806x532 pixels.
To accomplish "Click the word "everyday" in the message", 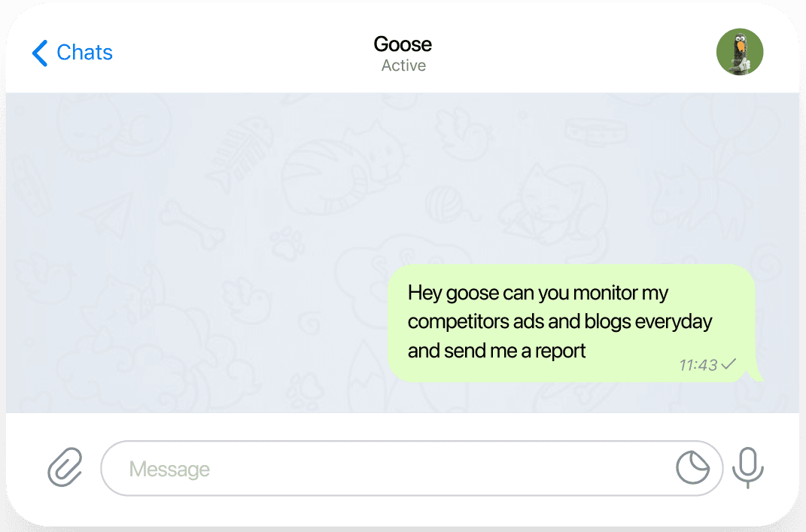I will click(x=673, y=322).
